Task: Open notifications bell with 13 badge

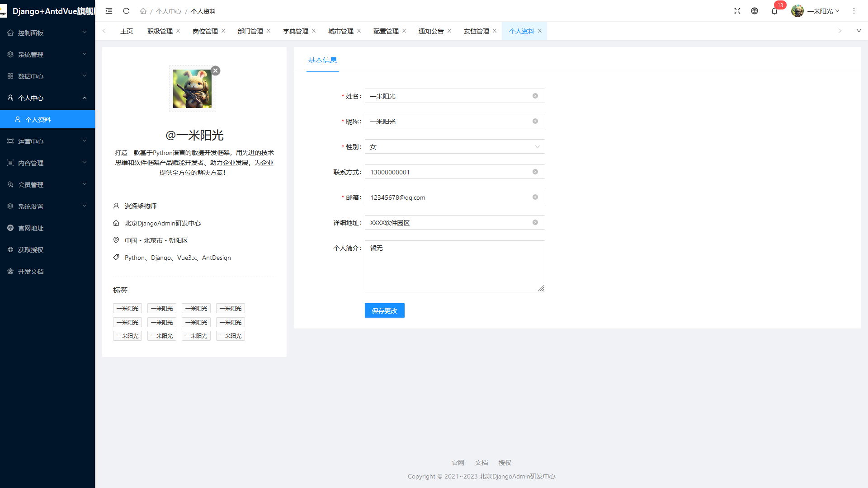Action: [x=774, y=11]
